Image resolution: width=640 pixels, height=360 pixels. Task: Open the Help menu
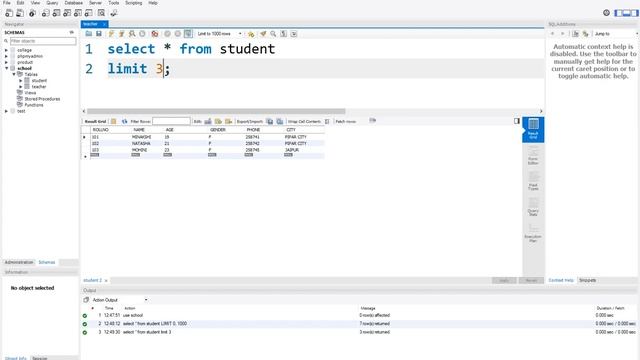153,3
